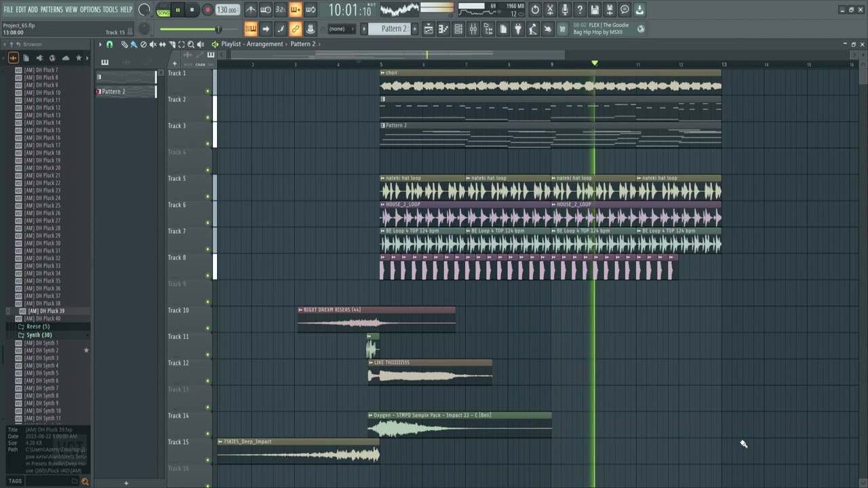This screenshot has width=868, height=488.
Task: Open browser starred favorites tab
Action: tap(78, 58)
